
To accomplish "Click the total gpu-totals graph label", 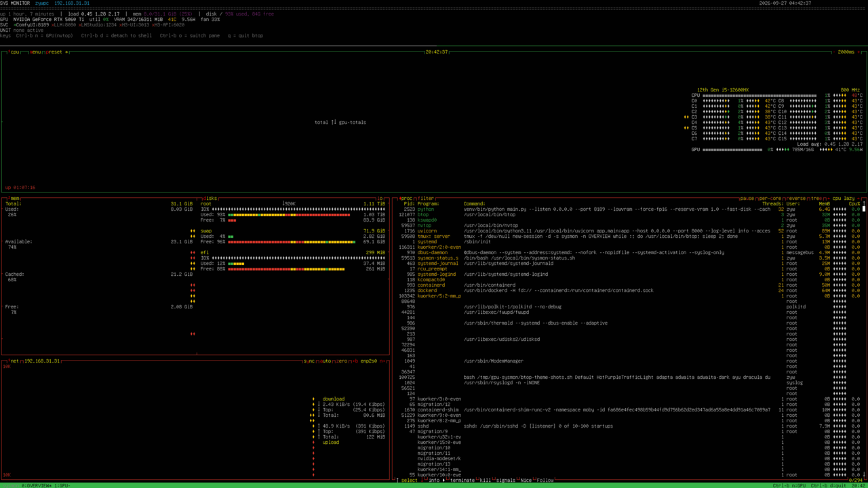I will point(340,123).
